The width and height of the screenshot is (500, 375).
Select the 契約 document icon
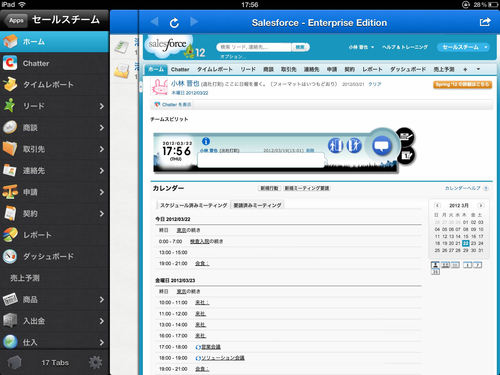[10, 213]
